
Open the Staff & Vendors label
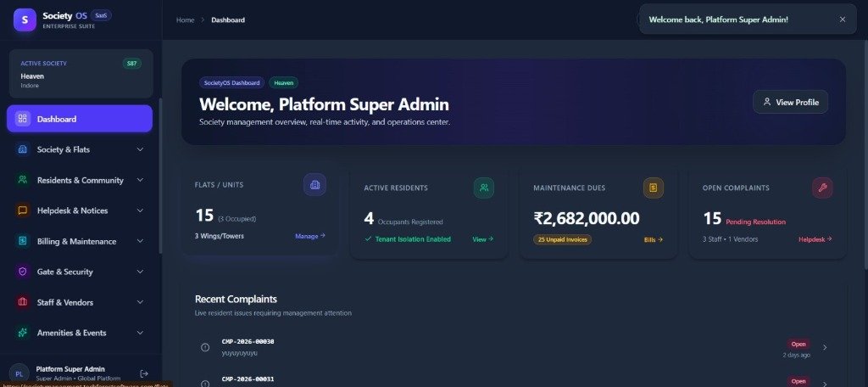[x=65, y=302]
